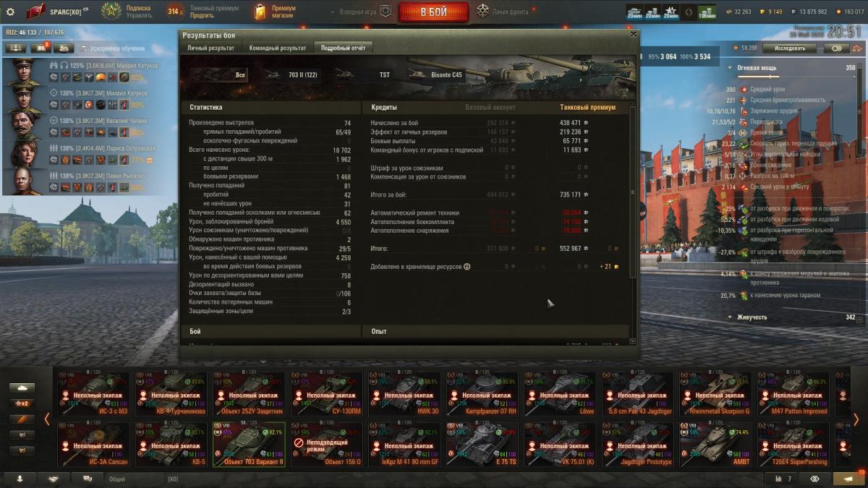The width and height of the screenshot is (868, 488).
Task: Open bonds balance 32 263
Action: coord(738,12)
